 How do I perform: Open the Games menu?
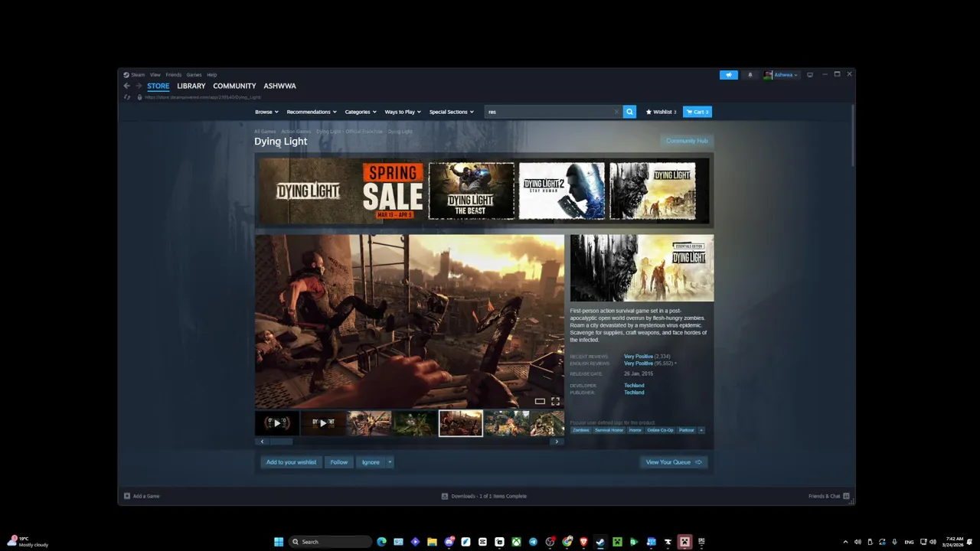click(x=194, y=75)
